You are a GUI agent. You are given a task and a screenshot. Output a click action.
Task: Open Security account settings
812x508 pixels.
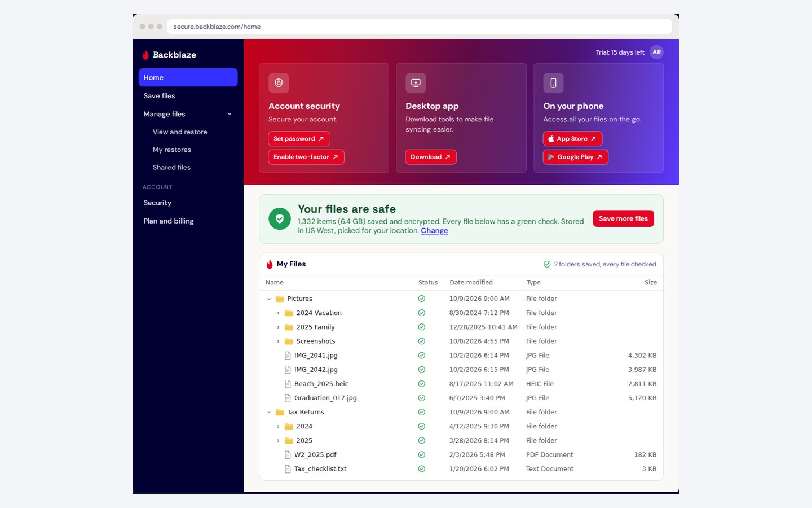point(188,203)
